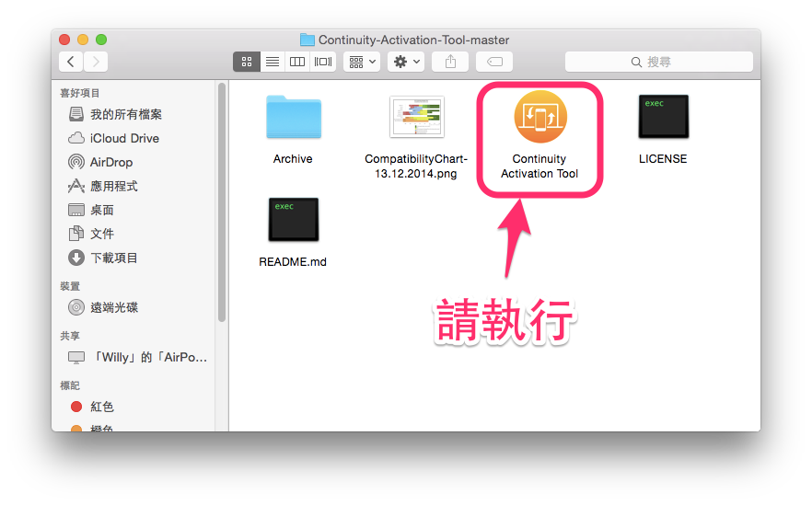Click the Continuity Activation Tool name label

[539, 166]
